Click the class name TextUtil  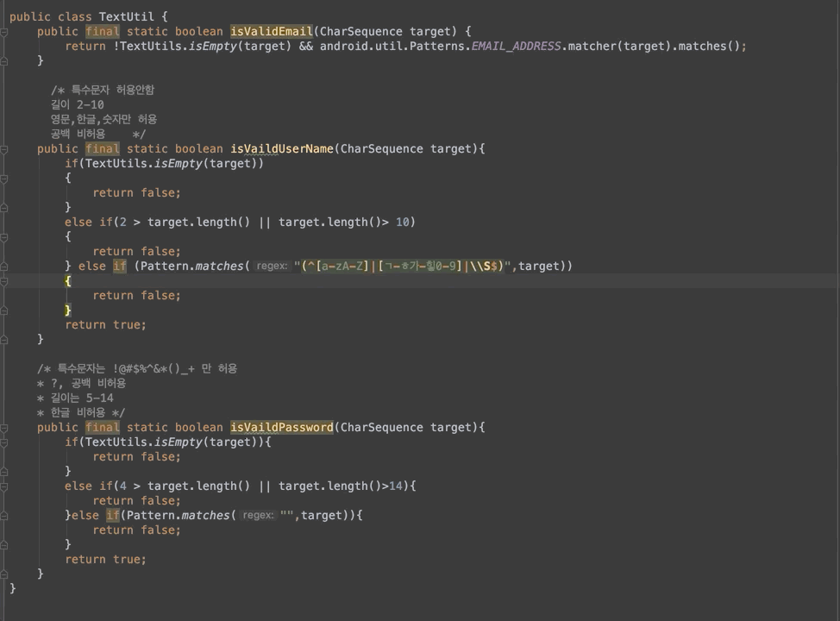point(127,16)
